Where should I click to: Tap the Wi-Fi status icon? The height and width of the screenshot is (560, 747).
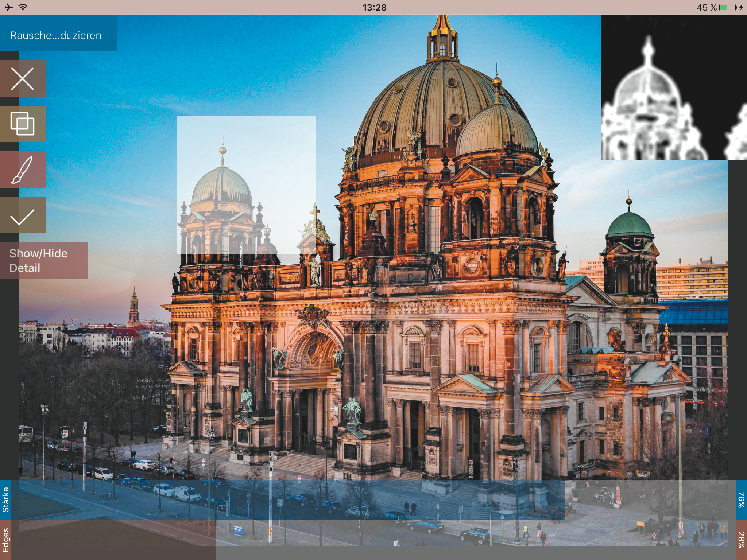(23, 7)
